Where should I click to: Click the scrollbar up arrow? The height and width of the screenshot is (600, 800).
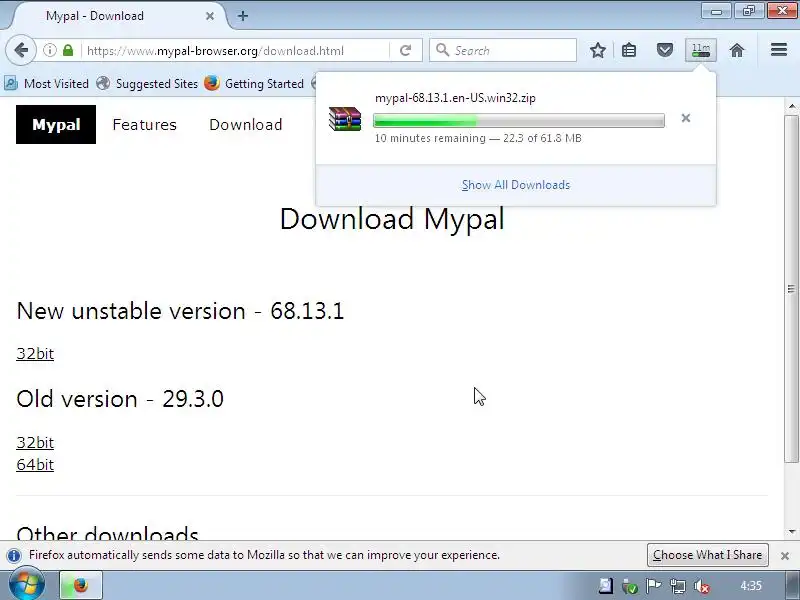pos(792,106)
